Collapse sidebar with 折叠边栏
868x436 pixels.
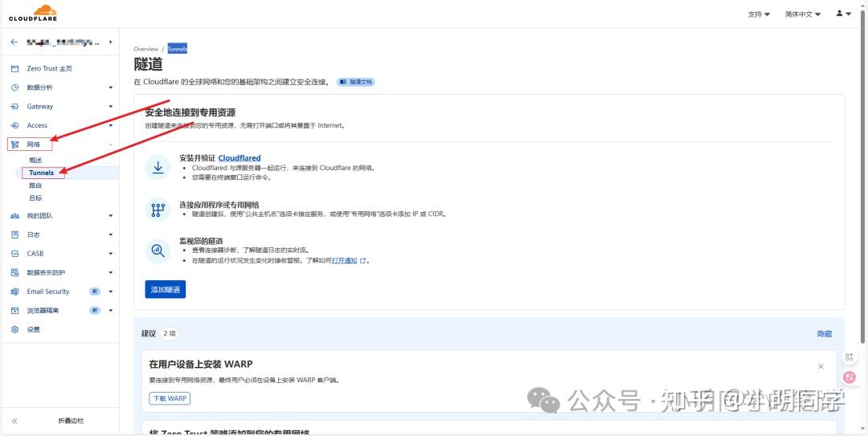point(71,421)
